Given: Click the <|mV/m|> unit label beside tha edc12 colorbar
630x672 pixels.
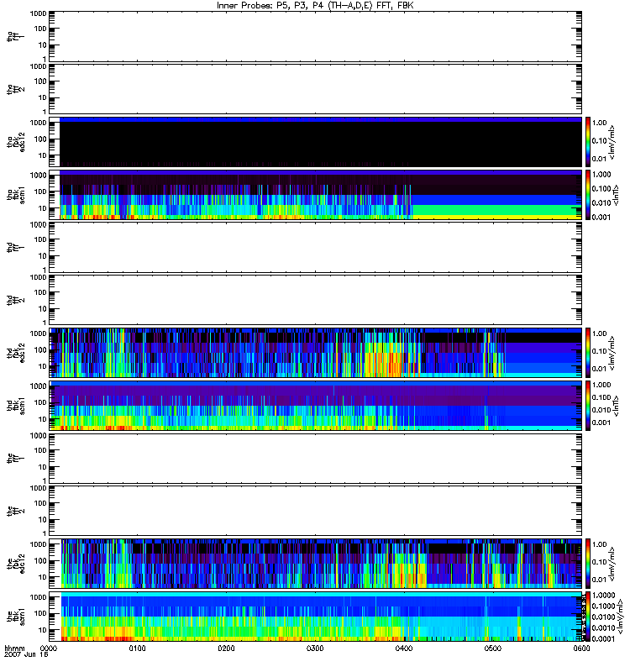Looking at the screenshot, I should [612, 142].
